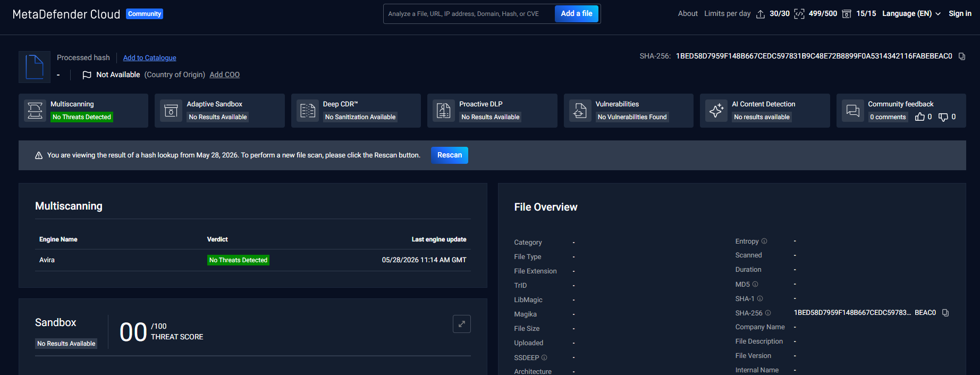This screenshot has height=375, width=980.
Task: Click the Adaptive Sandbox icon
Action: [171, 111]
